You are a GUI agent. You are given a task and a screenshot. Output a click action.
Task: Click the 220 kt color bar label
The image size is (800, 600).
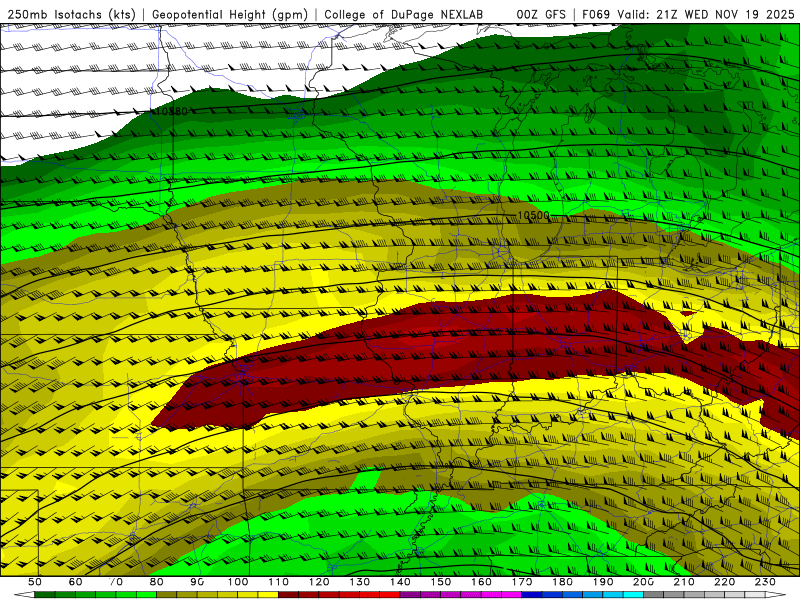725,582
